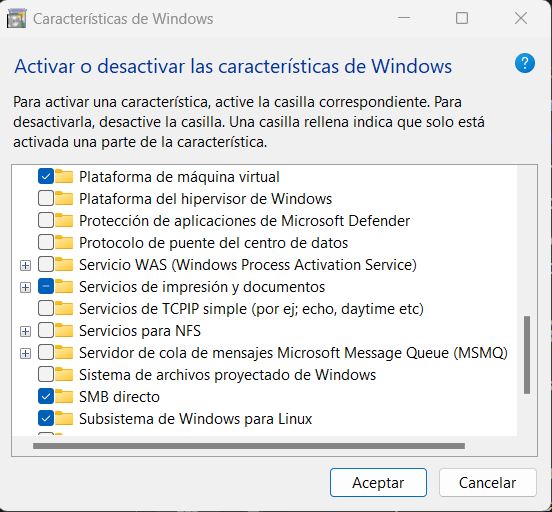Click the Características de Windows title bar icon

pyautogui.click(x=17, y=19)
